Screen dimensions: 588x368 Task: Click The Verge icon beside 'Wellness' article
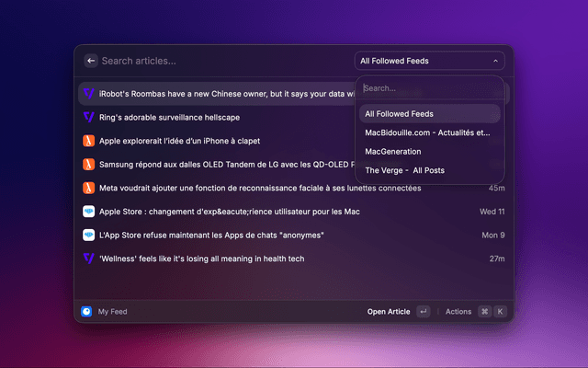[89, 259]
